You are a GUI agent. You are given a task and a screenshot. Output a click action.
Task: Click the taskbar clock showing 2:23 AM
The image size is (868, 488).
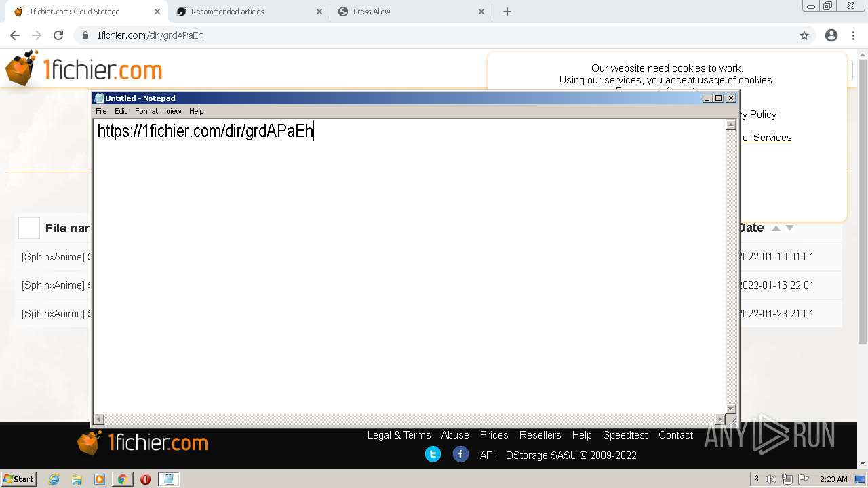pyautogui.click(x=833, y=479)
